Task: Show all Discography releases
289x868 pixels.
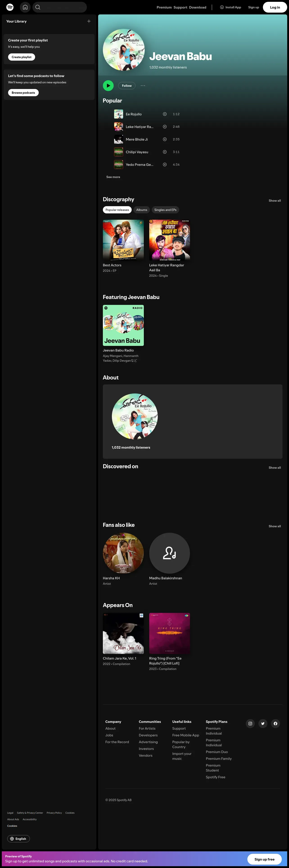Action: coord(275,201)
